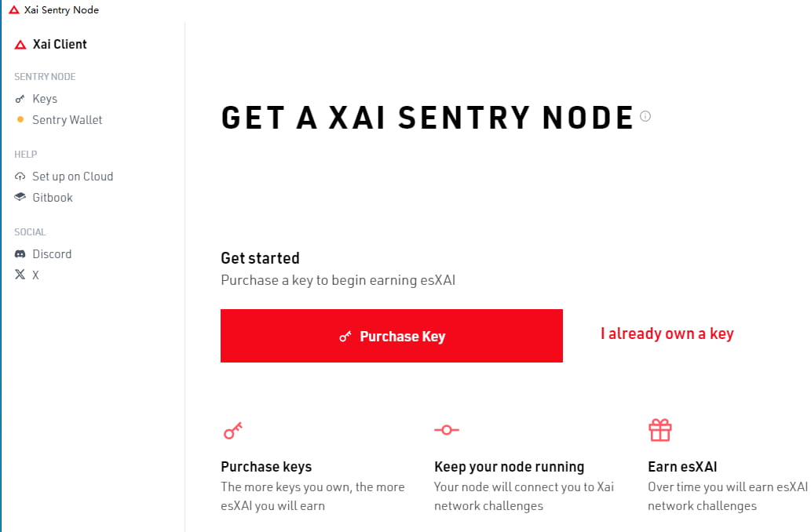The image size is (811, 532).
Task: Click the X social logo icon
Action: tap(20, 275)
